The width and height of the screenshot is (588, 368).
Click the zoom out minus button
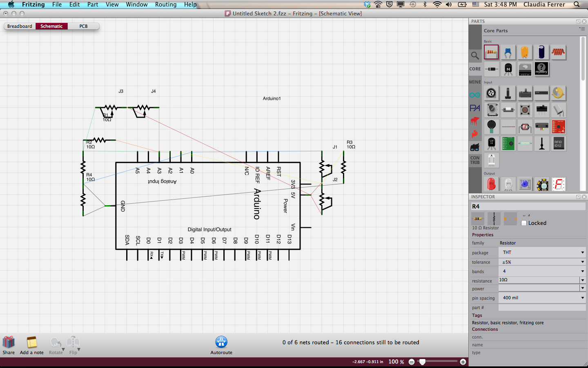(x=412, y=362)
